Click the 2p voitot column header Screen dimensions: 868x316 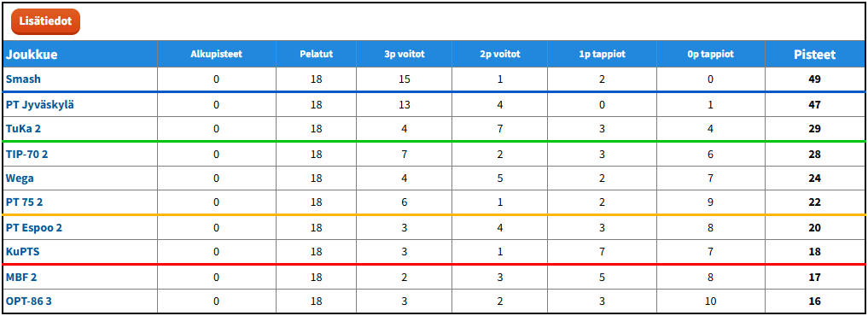point(500,55)
